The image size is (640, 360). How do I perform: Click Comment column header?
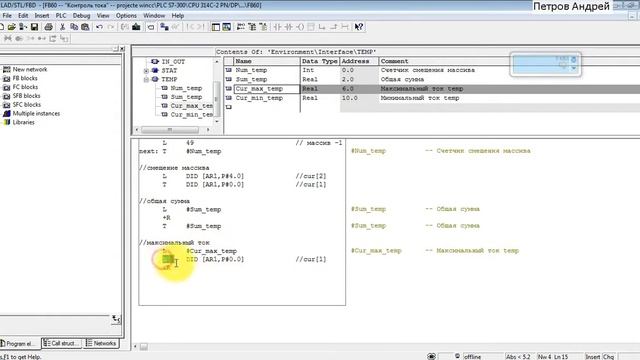click(x=509, y=61)
